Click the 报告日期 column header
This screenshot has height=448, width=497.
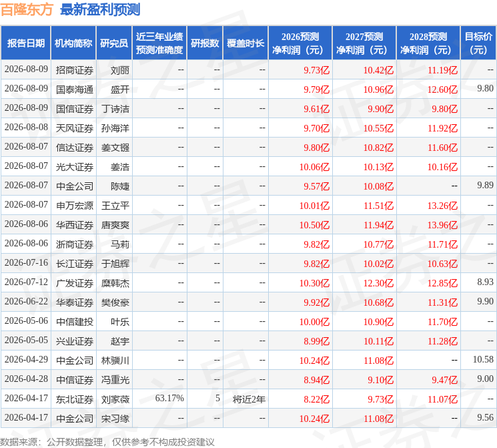(x=25, y=43)
